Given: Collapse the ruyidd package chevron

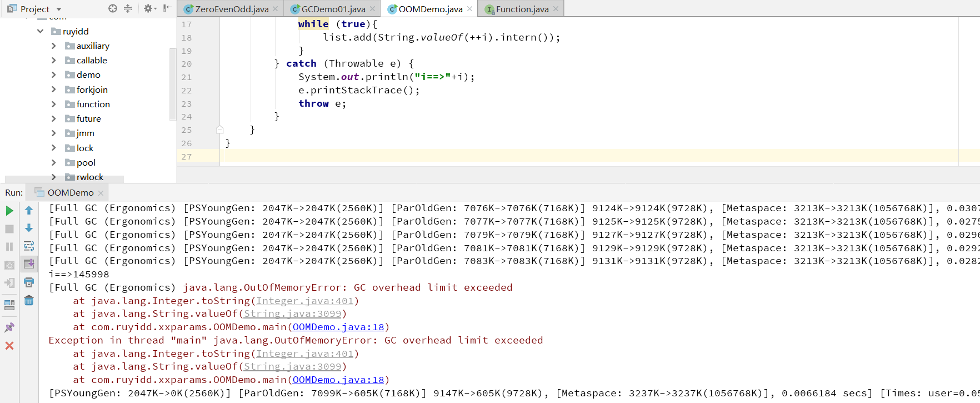Looking at the screenshot, I should [40, 31].
